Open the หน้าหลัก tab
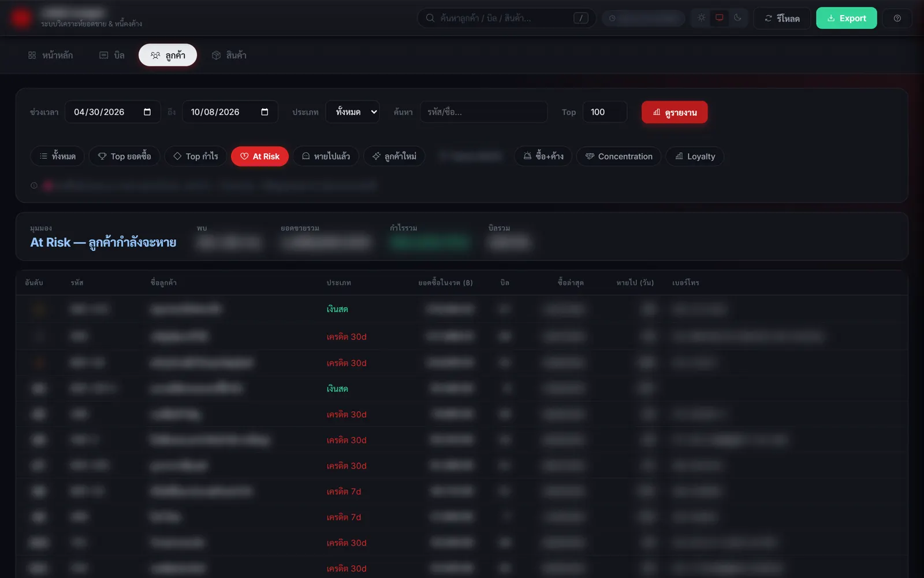Screen dimensions: 924x578 coord(50,55)
